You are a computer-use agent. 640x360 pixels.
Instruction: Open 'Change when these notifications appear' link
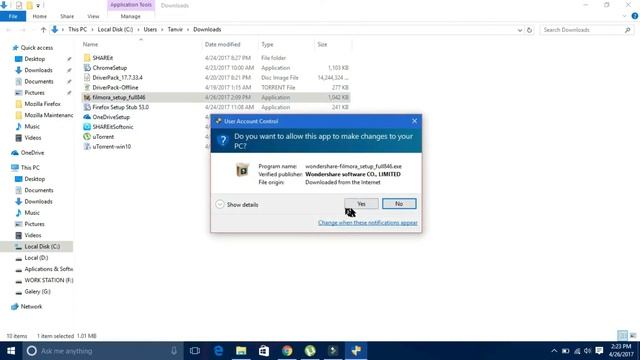367,223
